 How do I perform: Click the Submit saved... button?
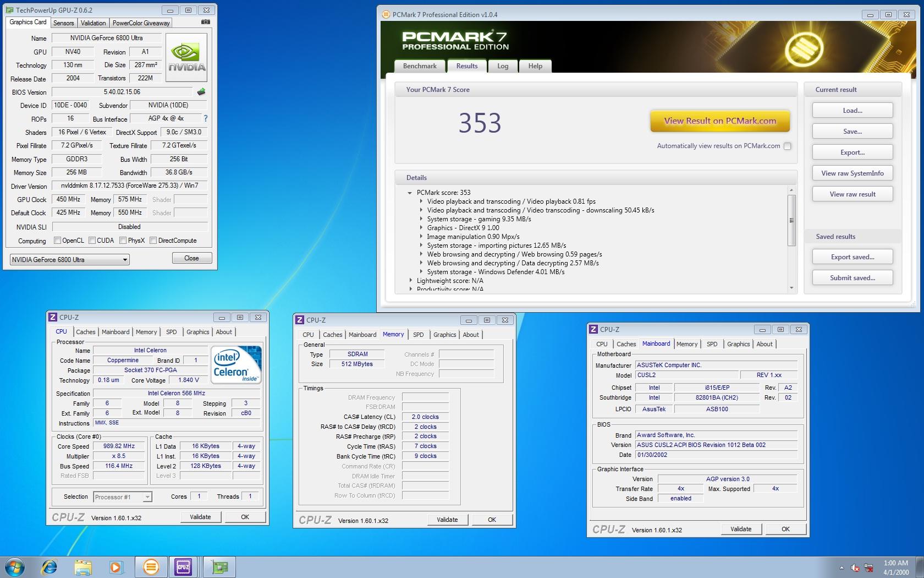coord(853,278)
